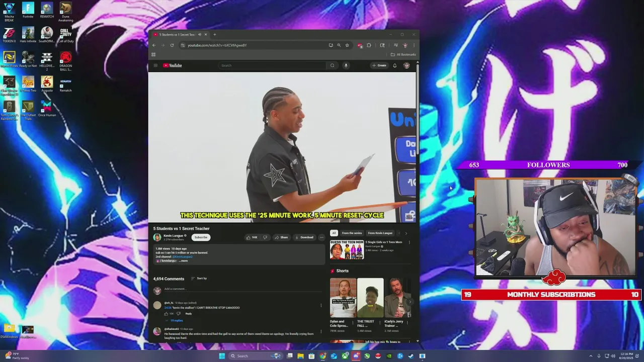Dislike the video with thumbs down
The image size is (644, 362).
point(265,237)
